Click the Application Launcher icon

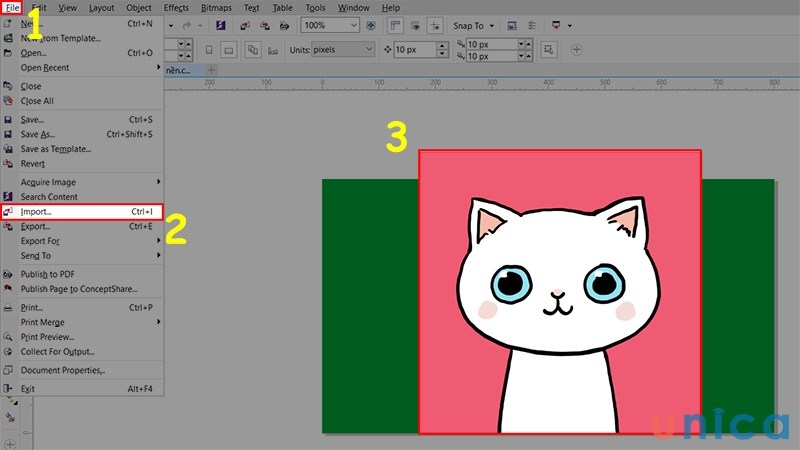pos(556,25)
